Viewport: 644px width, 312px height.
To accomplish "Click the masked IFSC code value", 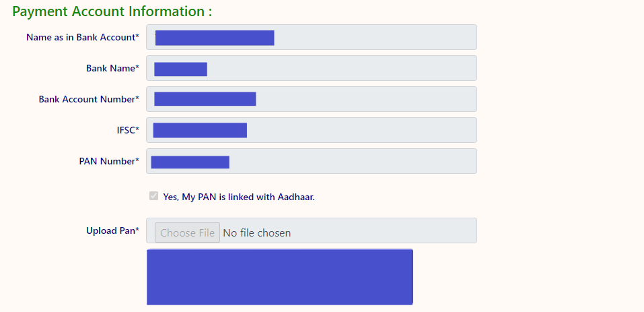I will tap(200, 130).
